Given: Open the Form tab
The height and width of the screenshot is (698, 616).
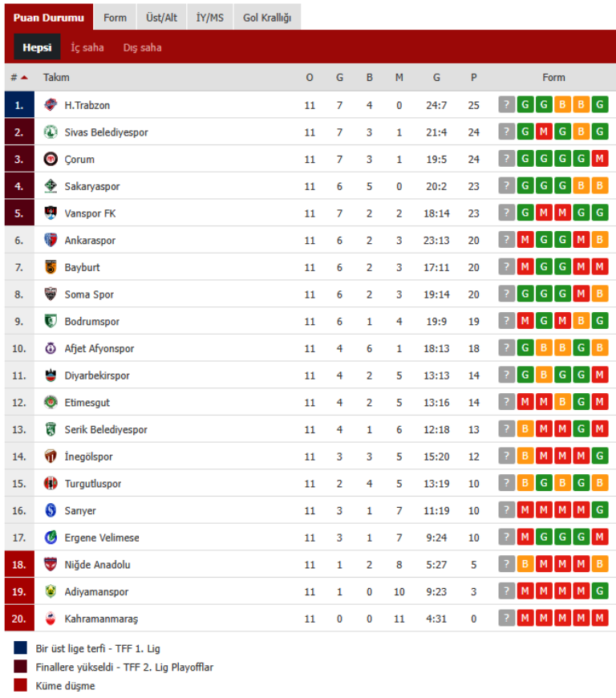Looking at the screenshot, I should coord(115,18).
